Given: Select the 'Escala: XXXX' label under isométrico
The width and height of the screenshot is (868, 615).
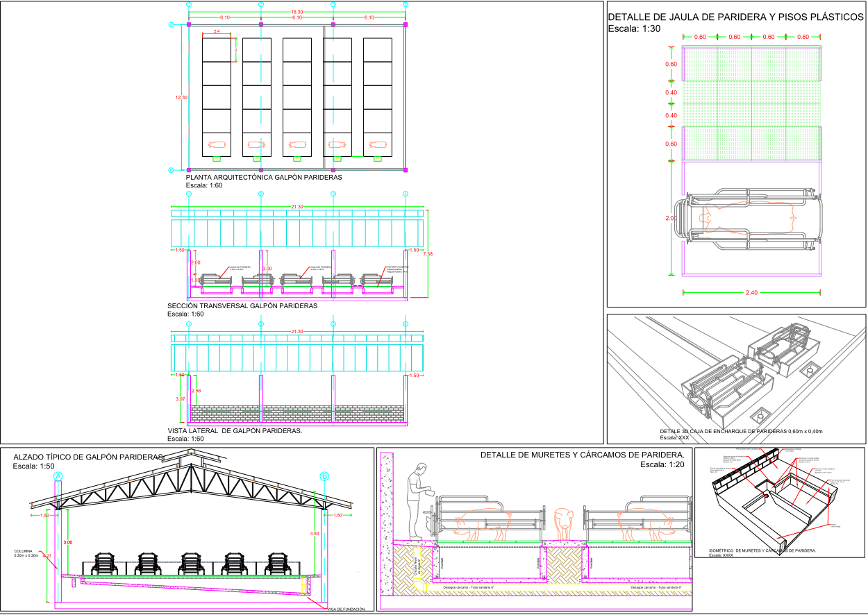Looking at the screenshot, I should (721, 556).
